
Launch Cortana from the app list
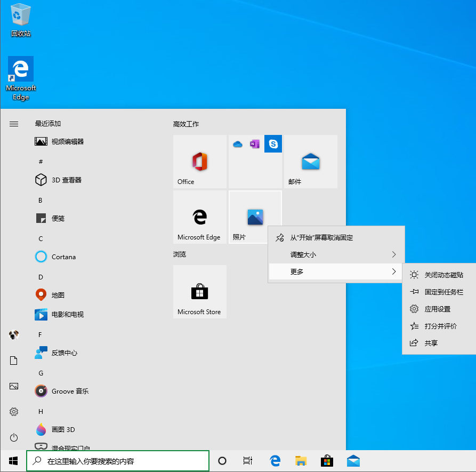pyautogui.click(x=55, y=257)
